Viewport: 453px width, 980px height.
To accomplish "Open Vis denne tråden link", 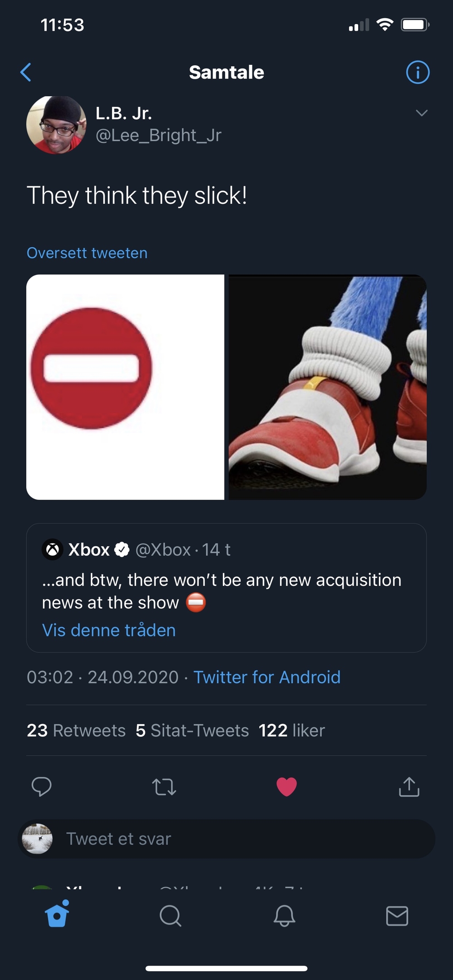I will (x=109, y=630).
